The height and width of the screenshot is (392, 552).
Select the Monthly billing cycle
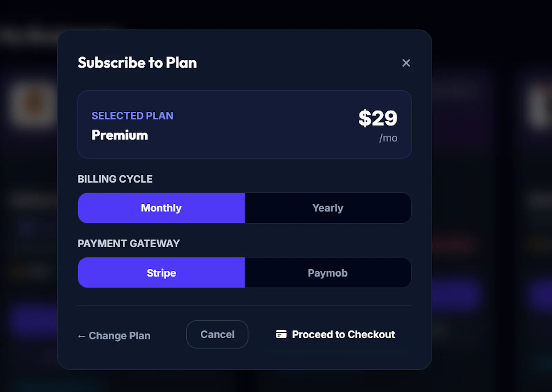coord(161,208)
